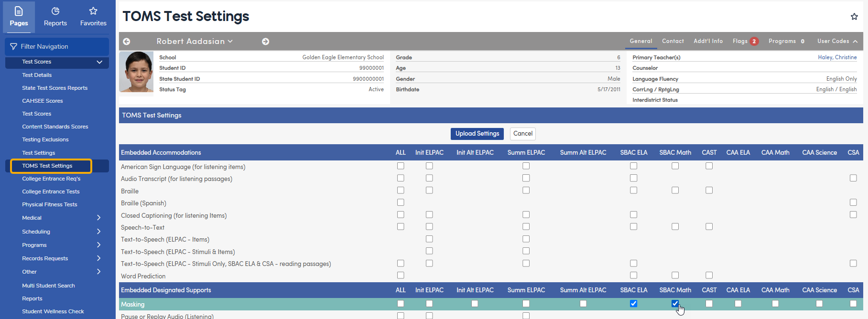This screenshot has height=319, width=868.
Task: Open primary teacher Haley, Christine link
Action: (837, 57)
